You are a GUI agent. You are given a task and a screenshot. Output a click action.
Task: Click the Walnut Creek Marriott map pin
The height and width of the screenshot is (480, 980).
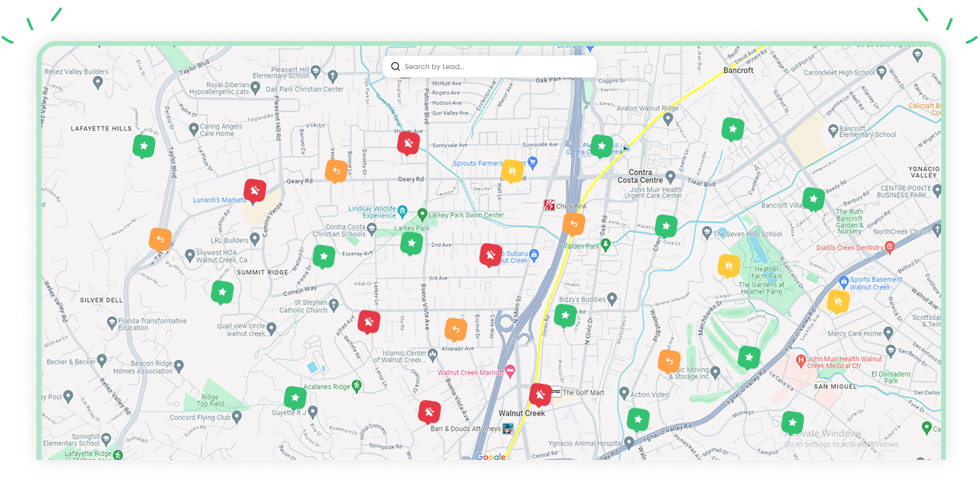(510, 371)
